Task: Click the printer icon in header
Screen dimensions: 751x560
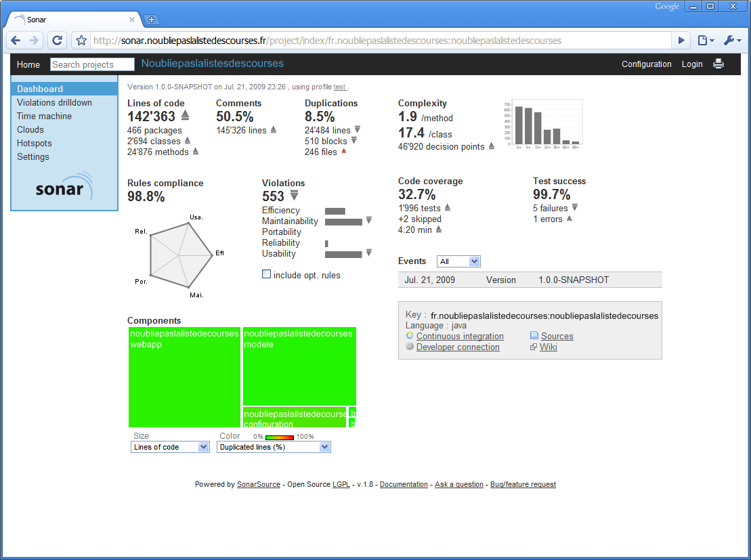Action: (x=718, y=64)
